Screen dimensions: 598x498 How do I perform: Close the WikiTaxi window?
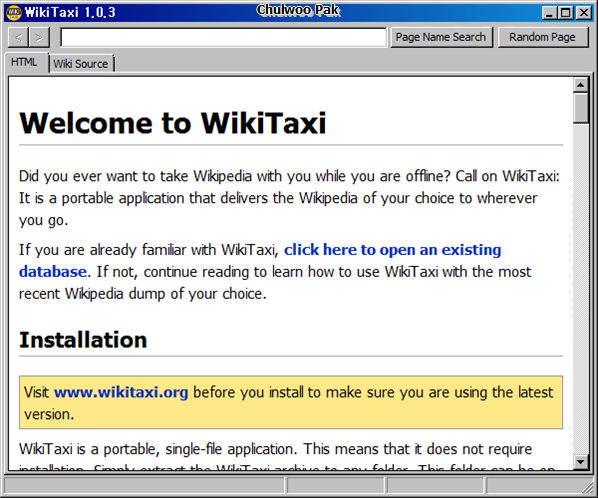584,13
